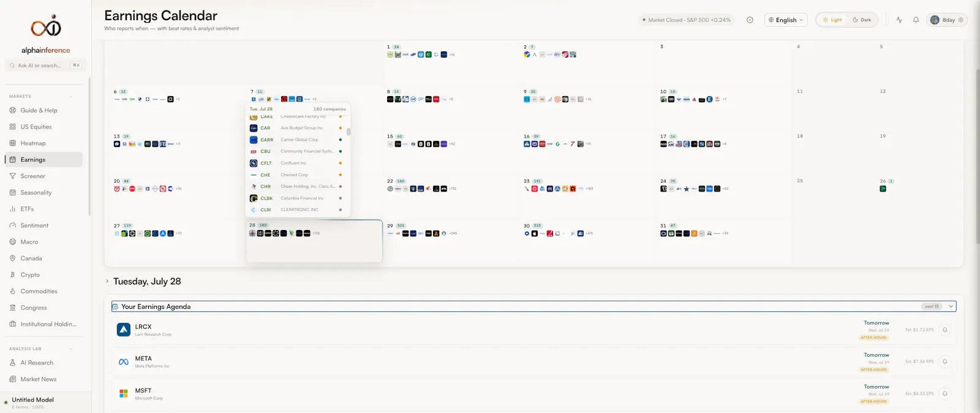Click the Macro globe icon in sidebar
This screenshot has height=413, width=980.
[x=13, y=242]
